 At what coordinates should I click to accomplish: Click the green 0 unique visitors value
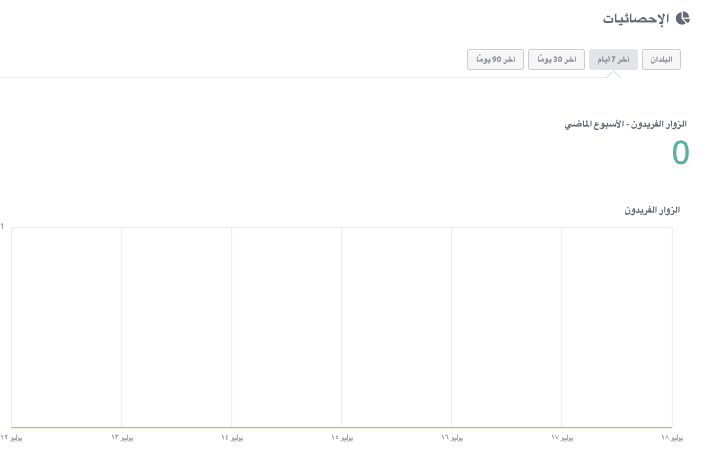point(680,152)
